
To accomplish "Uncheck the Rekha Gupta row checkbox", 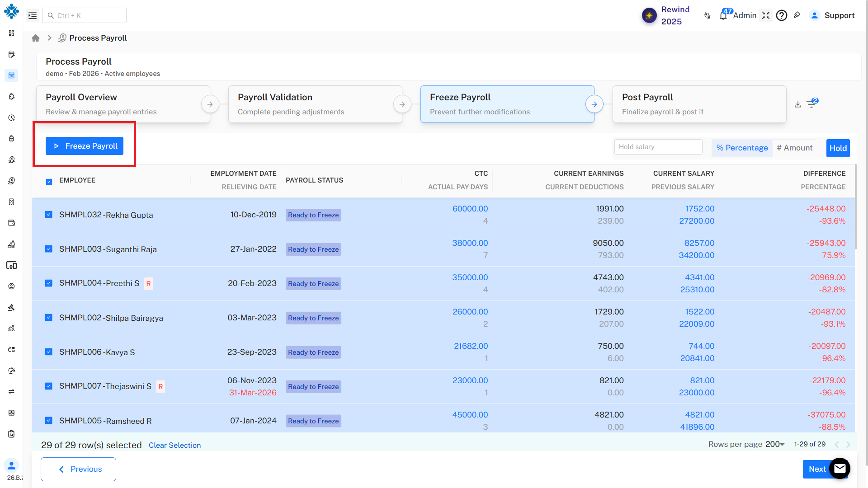I will point(49,215).
